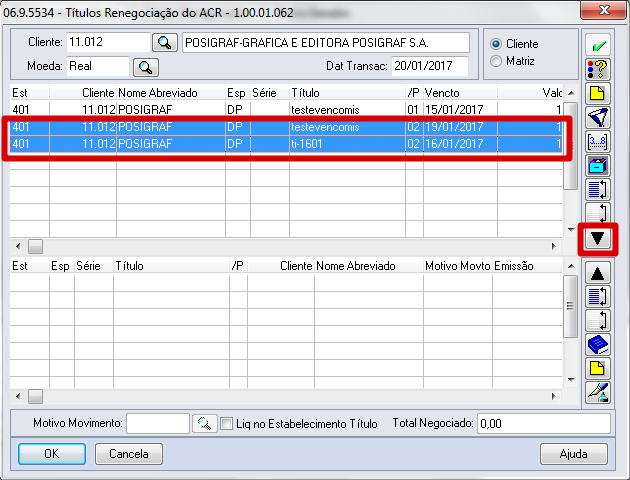Click lower grid scroll right arrow
Image resolution: width=630 pixels, height=480 pixels.
tap(554, 396)
